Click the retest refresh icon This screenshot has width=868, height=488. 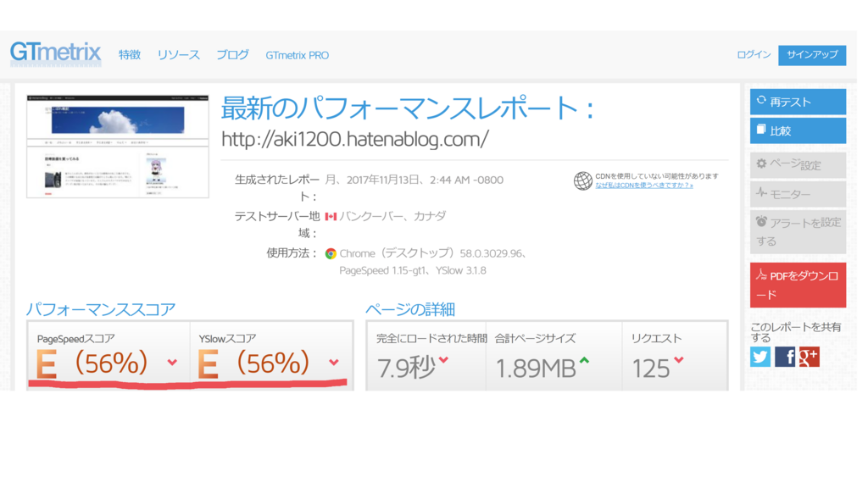tap(761, 100)
